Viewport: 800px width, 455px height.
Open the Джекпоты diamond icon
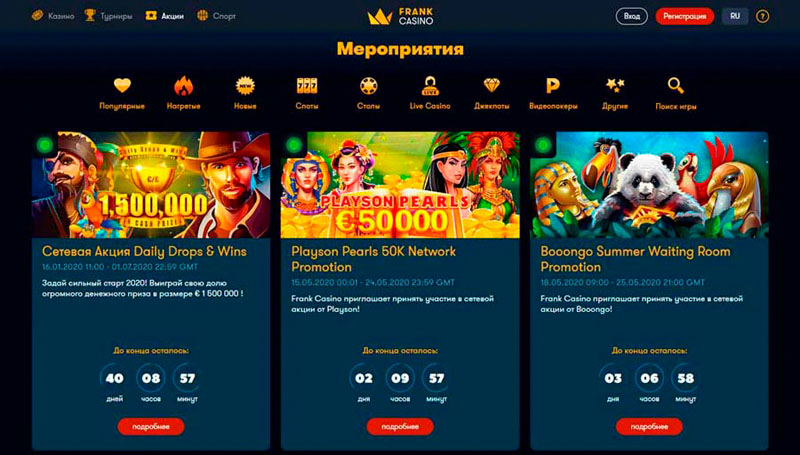pyautogui.click(x=492, y=86)
